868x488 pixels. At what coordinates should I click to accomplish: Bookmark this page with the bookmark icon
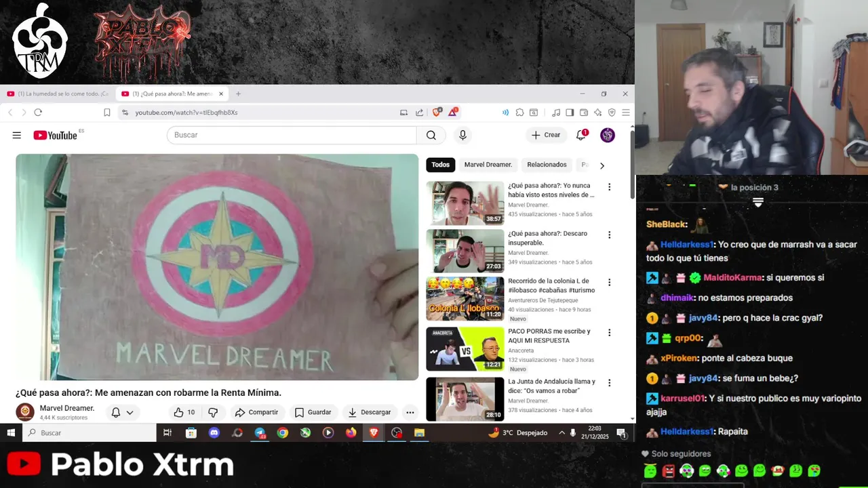coord(107,113)
